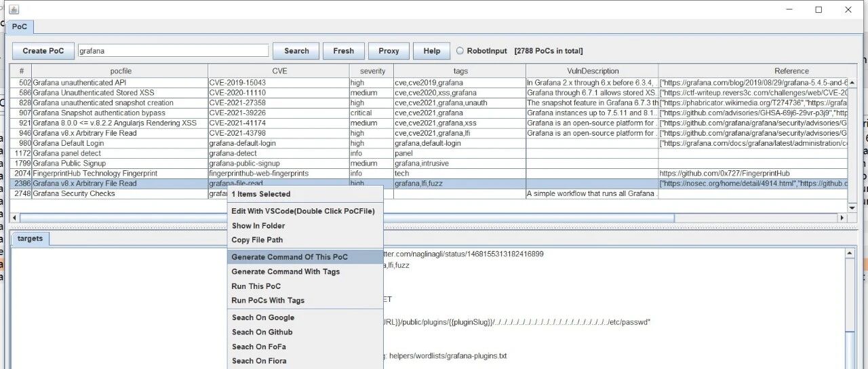Screen dimensions: 868x369
Task: Sort by the CVE column header
Action: pyautogui.click(x=279, y=71)
